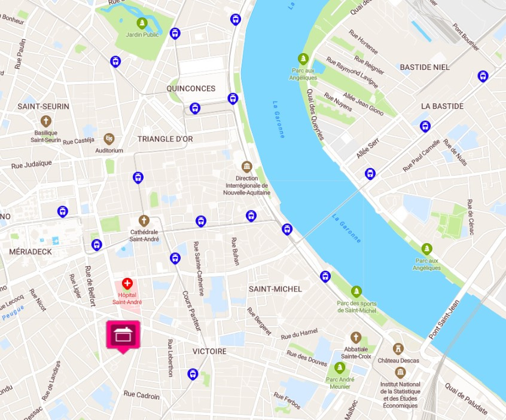This screenshot has height=420, width=506.
Task: Select the Château Descas castle icon
Action: pyautogui.click(x=398, y=349)
